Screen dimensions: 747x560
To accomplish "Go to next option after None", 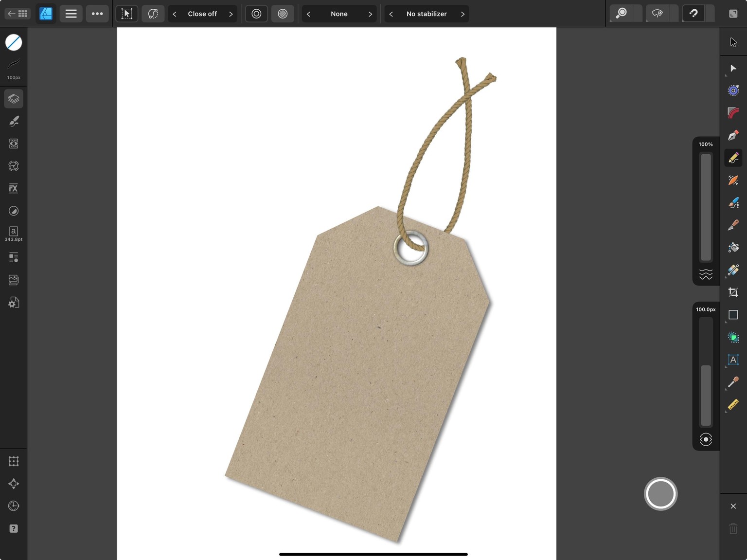I will 370,14.
